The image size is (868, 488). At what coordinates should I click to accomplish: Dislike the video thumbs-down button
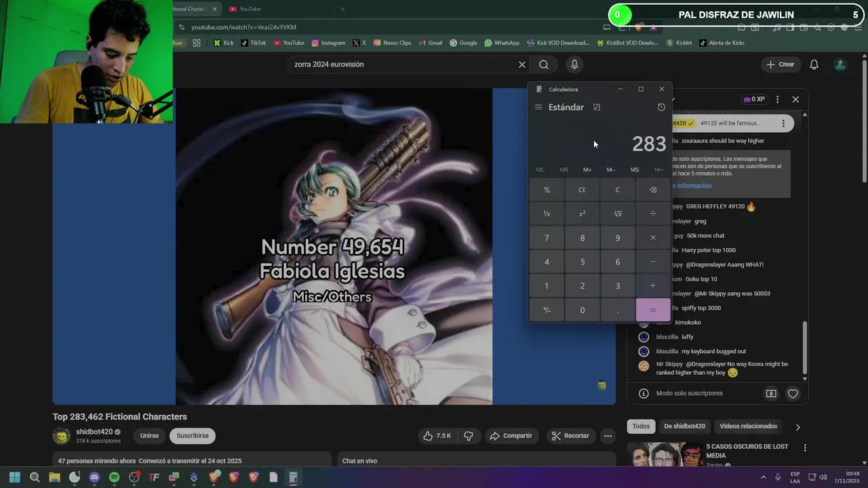point(469,436)
